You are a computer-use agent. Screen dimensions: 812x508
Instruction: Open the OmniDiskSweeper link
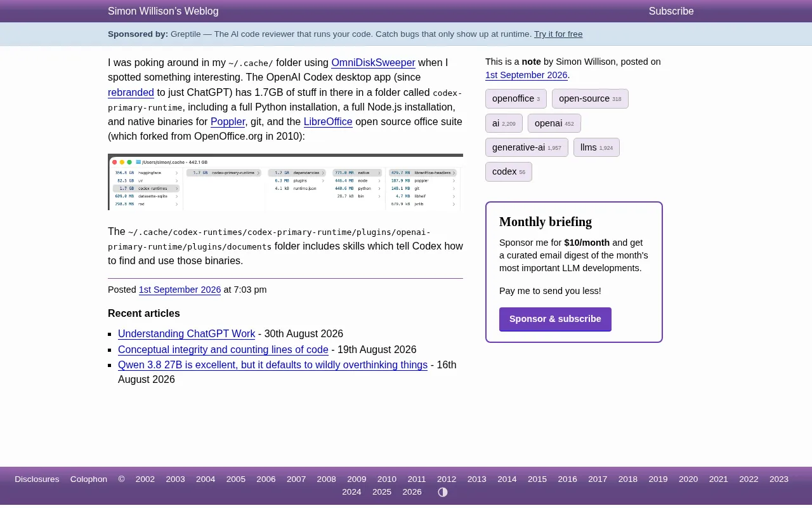373,63
